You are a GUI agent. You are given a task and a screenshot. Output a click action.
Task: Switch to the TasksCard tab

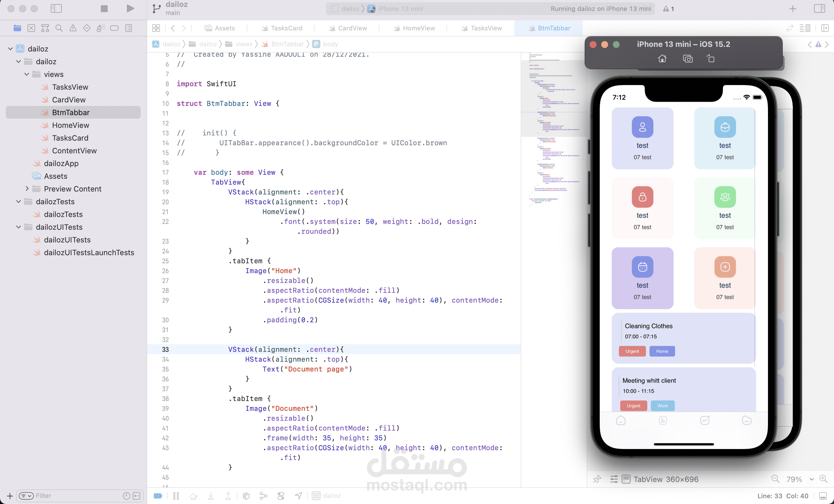[281, 28]
